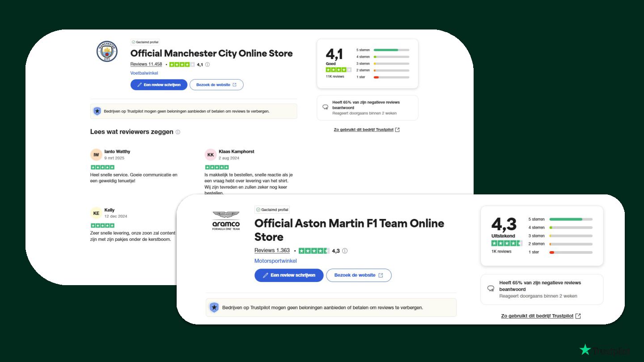Click 'Bezoek de website' for Aston Martin
Viewport: 644px width, 362px height.
point(359,275)
